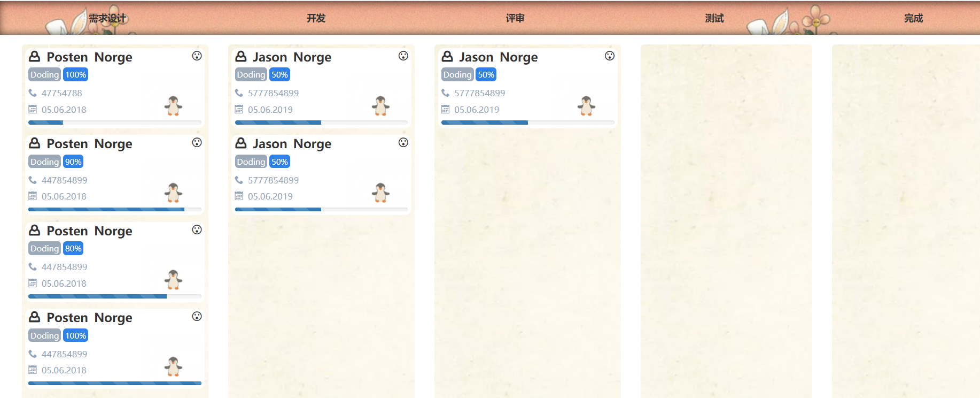This screenshot has width=980, height=398.
Task: Click penguin avatar on lower Jason card in 开发
Action: (380, 193)
